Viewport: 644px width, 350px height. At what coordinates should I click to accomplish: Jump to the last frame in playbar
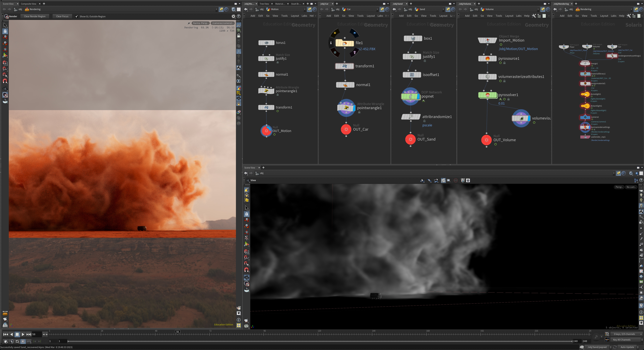pyautogui.click(x=29, y=334)
